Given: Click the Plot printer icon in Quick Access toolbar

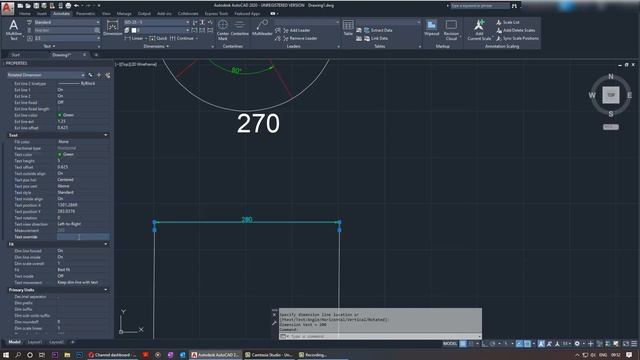Looking at the screenshot, I should 68,6.
